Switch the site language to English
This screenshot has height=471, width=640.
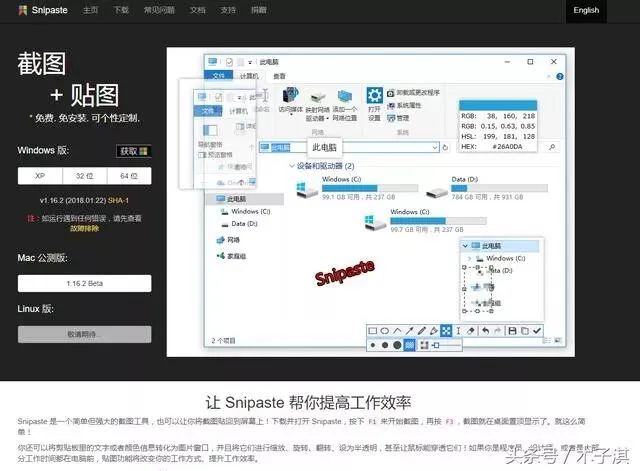point(586,10)
